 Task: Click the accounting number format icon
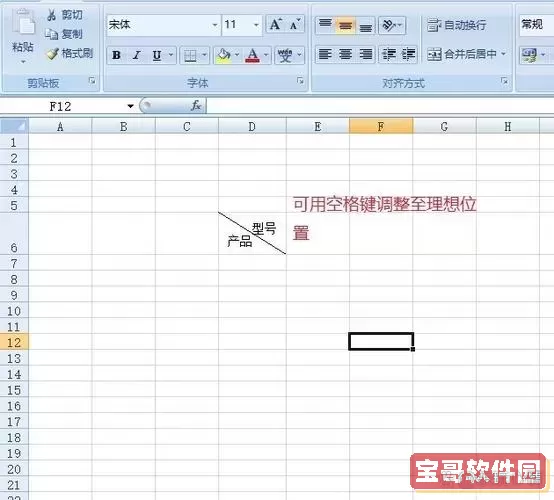529,55
